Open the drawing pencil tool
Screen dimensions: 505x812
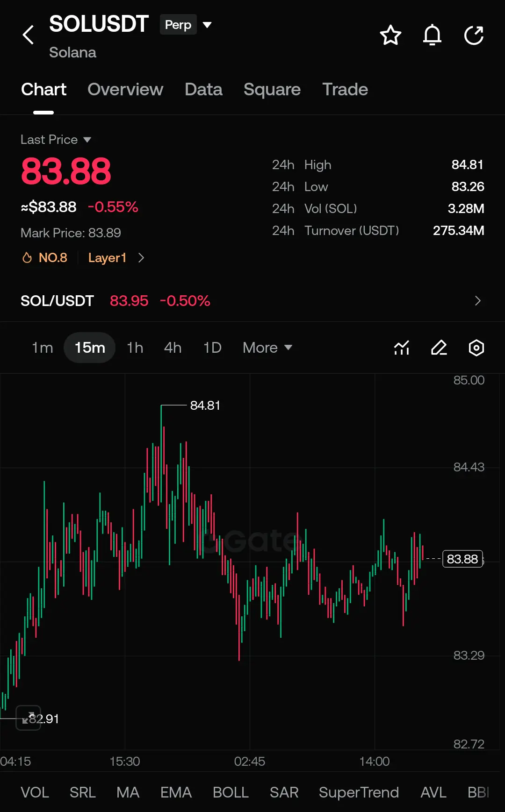(439, 348)
